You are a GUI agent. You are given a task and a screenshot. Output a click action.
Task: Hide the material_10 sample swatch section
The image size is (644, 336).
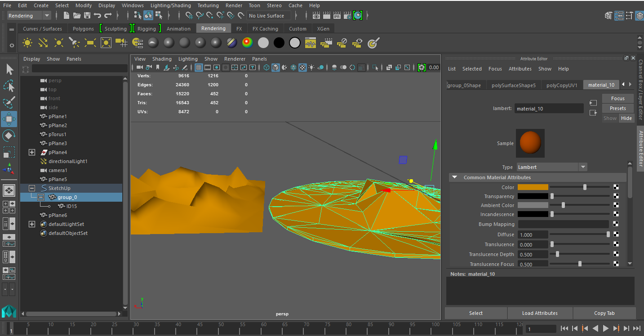(626, 118)
